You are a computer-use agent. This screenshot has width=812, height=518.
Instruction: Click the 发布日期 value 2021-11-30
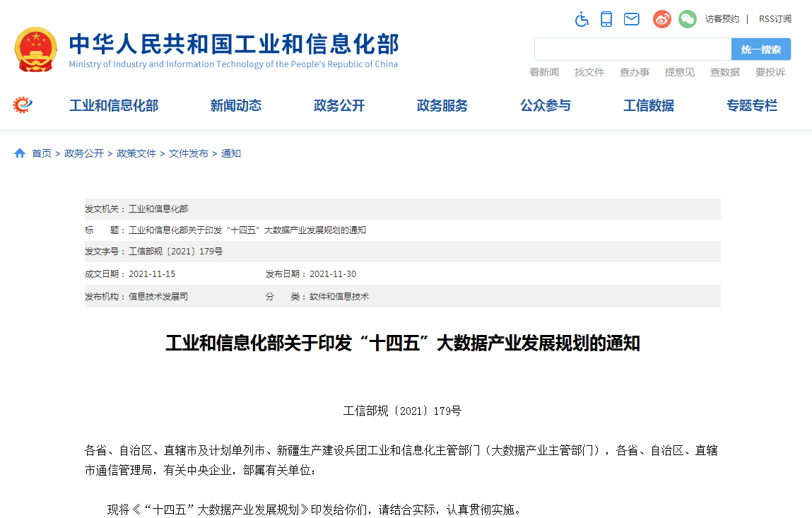click(333, 274)
